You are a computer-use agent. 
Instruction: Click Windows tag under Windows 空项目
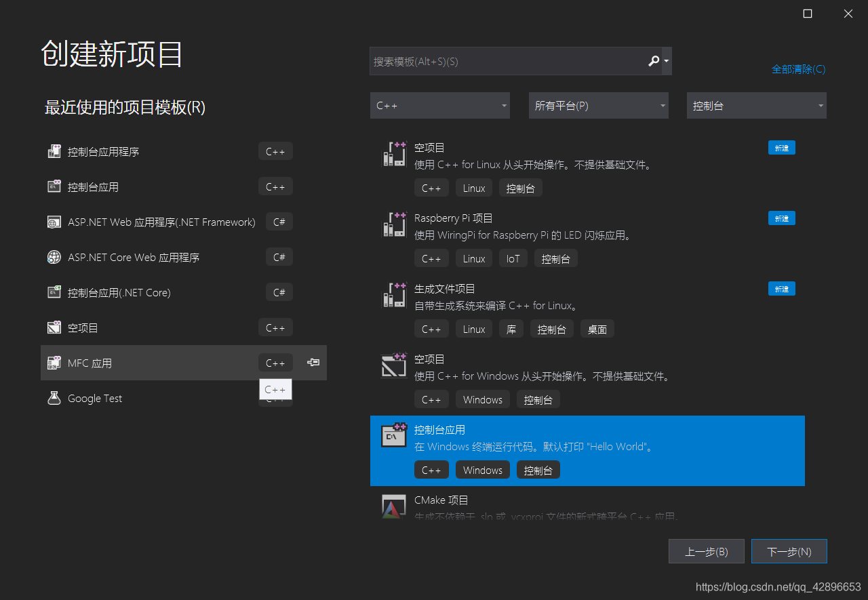483,400
